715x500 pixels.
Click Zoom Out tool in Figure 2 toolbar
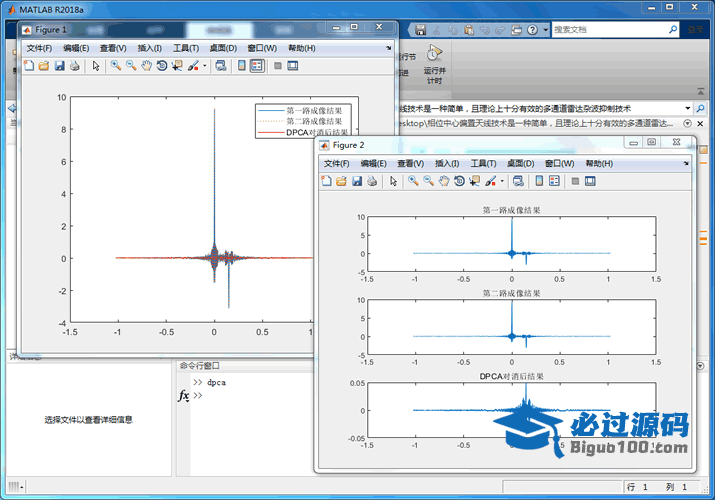428,181
